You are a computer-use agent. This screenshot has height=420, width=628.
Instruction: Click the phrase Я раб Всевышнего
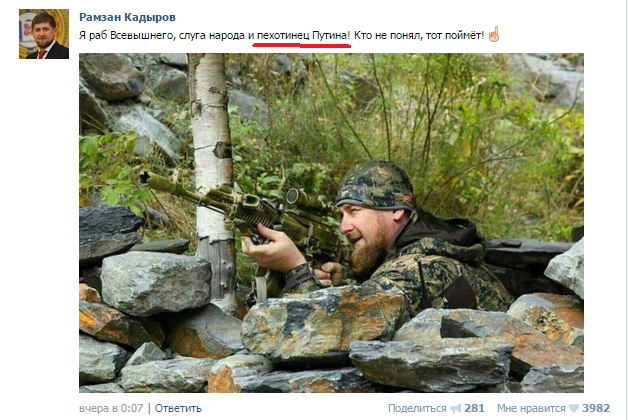tap(127, 36)
